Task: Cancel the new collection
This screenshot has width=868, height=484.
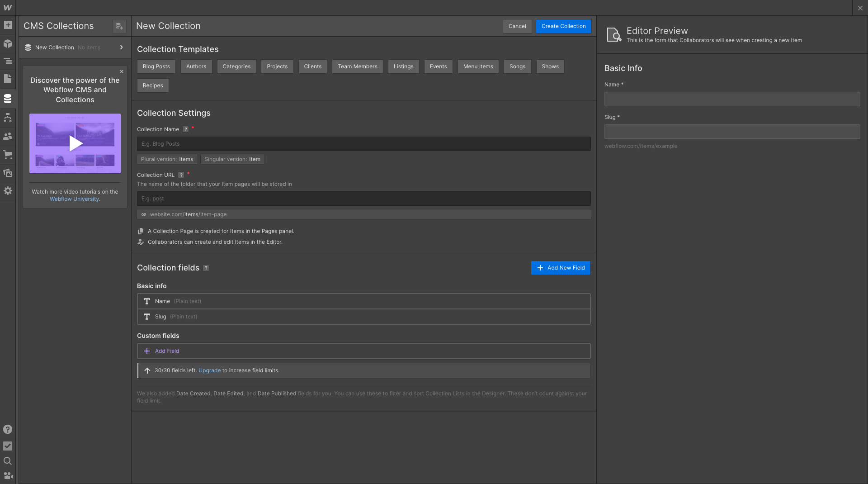Action: pos(517,26)
